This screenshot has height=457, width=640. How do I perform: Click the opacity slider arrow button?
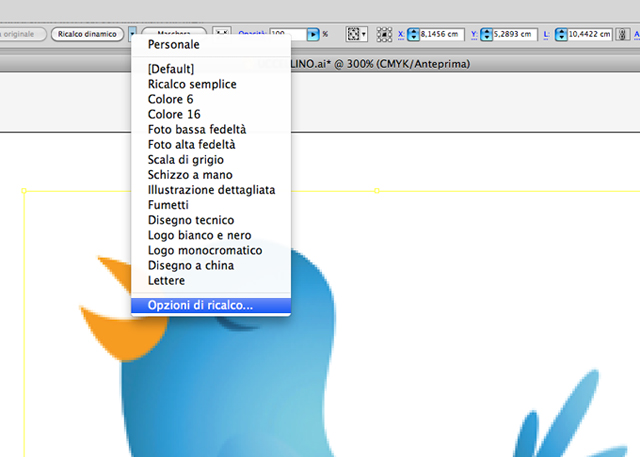tap(312, 34)
